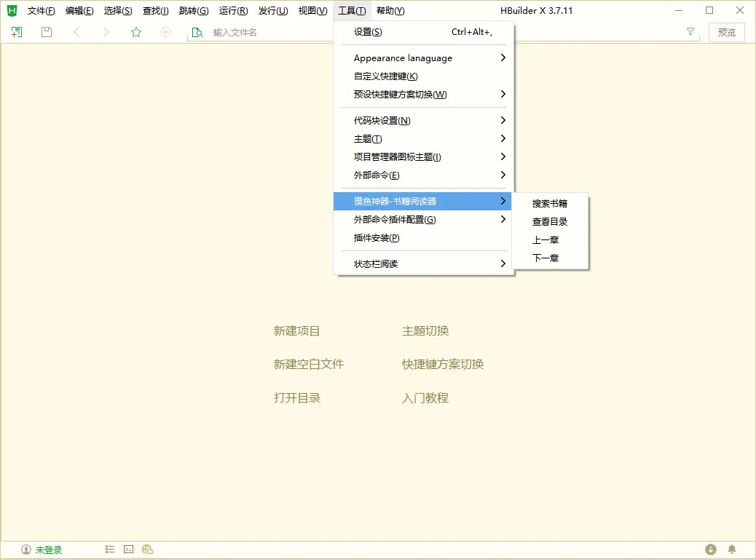
Task: Open the 视图(V) menu
Action: click(x=312, y=11)
